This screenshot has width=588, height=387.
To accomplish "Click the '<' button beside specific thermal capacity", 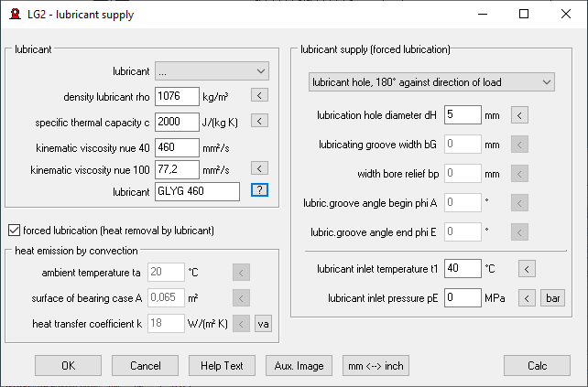I will tap(259, 120).
